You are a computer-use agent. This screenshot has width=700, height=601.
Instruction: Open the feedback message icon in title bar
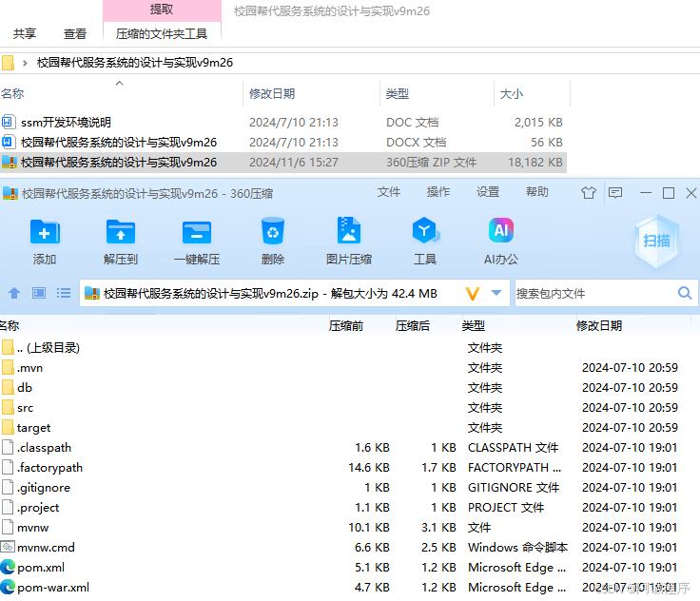(x=615, y=193)
